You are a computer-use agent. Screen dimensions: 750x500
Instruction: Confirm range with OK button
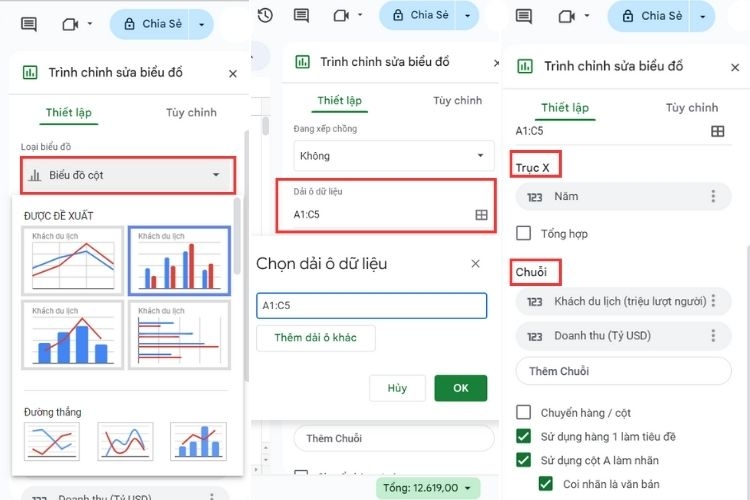pos(461,388)
